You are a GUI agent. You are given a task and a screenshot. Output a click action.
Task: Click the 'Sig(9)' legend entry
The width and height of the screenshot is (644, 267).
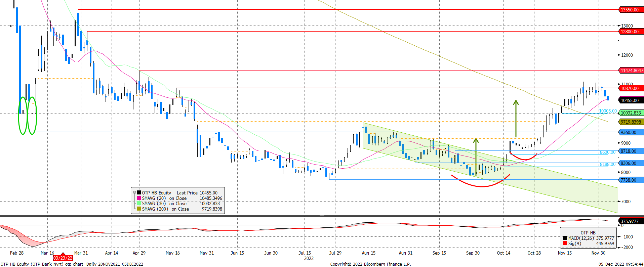[574, 243]
